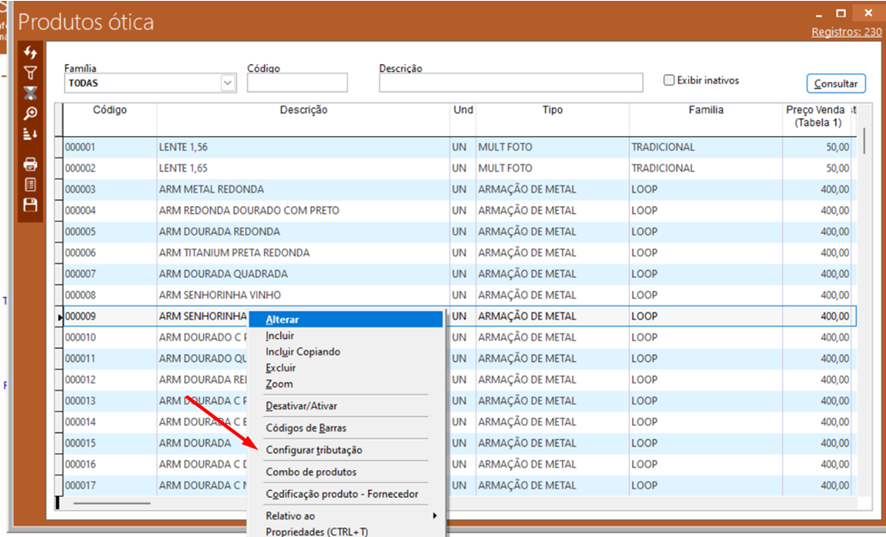Click the Descrição search input field
Viewport: 886px width, 537px height.
click(x=510, y=83)
